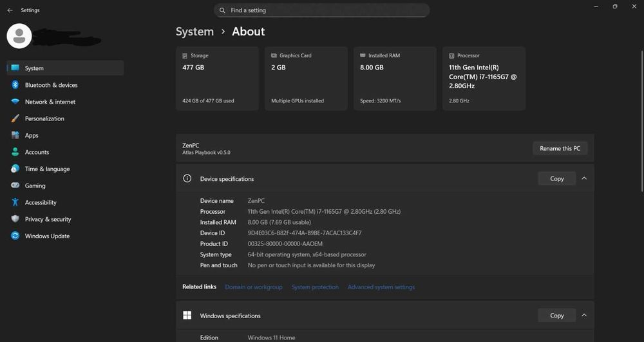Select Accessibility in the sidebar
644x342 pixels.
click(41, 202)
